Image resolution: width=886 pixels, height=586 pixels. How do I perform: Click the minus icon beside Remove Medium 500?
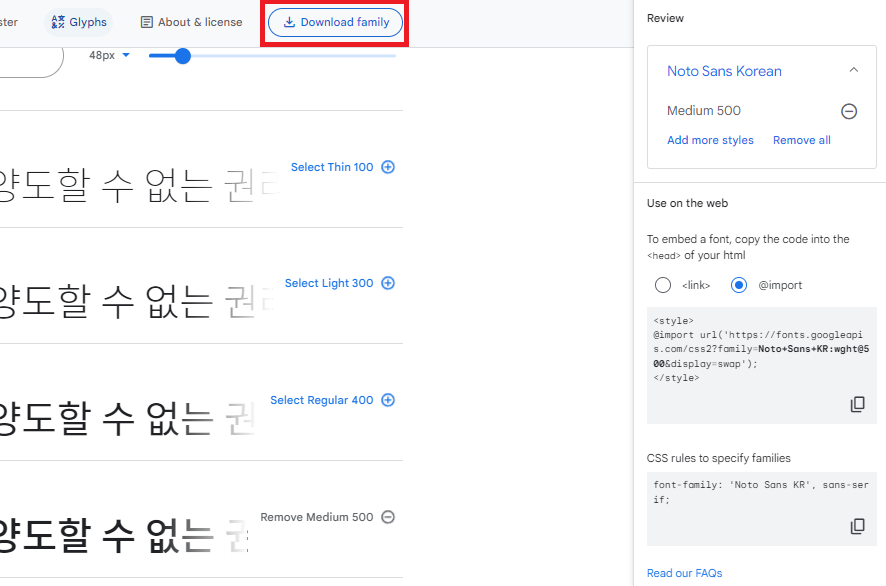[x=388, y=517]
